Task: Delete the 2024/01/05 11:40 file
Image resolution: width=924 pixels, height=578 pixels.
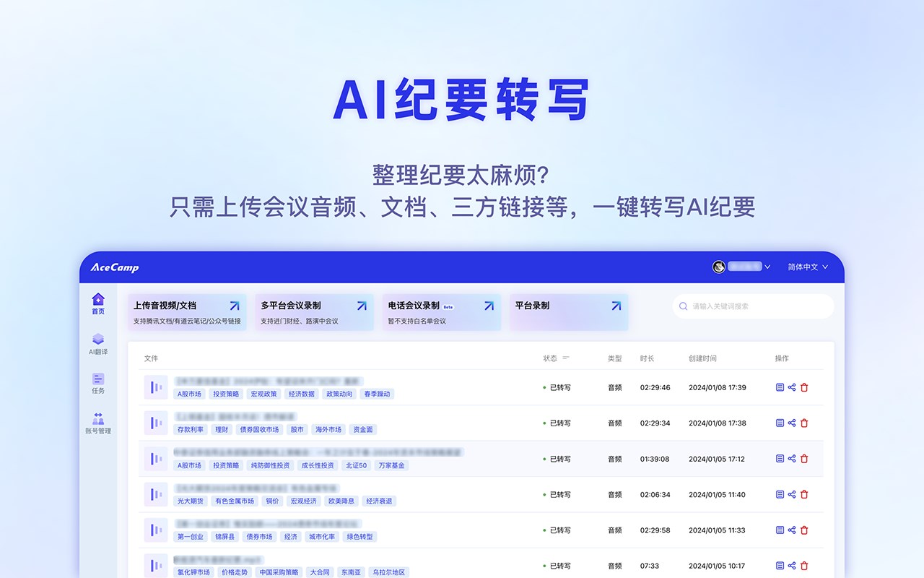Action: point(804,494)
